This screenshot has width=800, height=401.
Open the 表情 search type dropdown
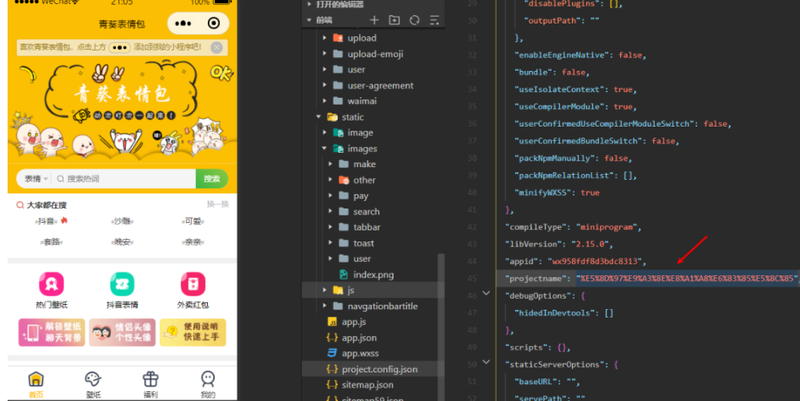(36, 179)
